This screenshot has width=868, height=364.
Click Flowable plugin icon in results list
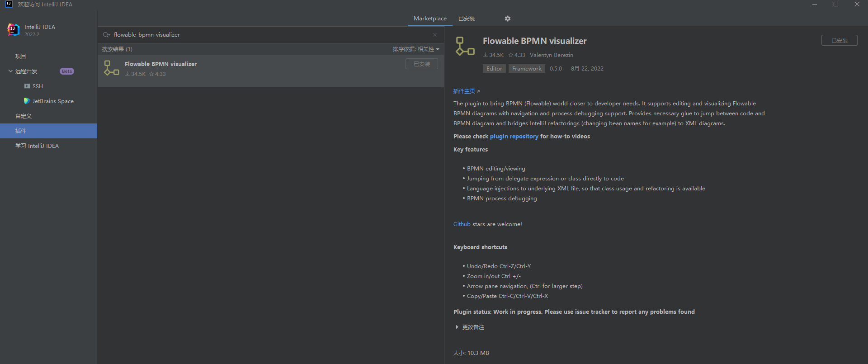pos(111,68)
